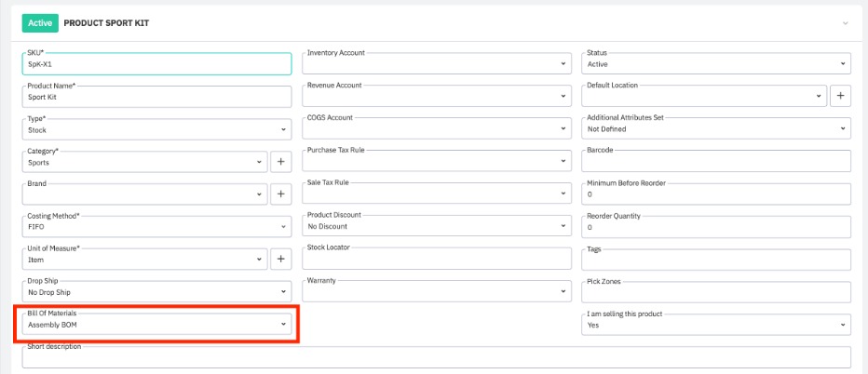Open the Drop Ship dropdown

click(156, 292)
